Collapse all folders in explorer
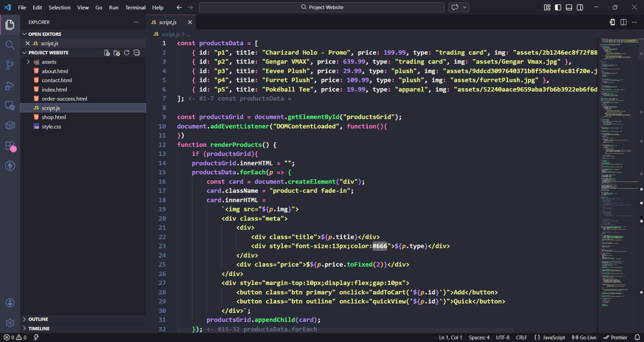The width and height of the screenshot is (644, 342). click(137, 53)
